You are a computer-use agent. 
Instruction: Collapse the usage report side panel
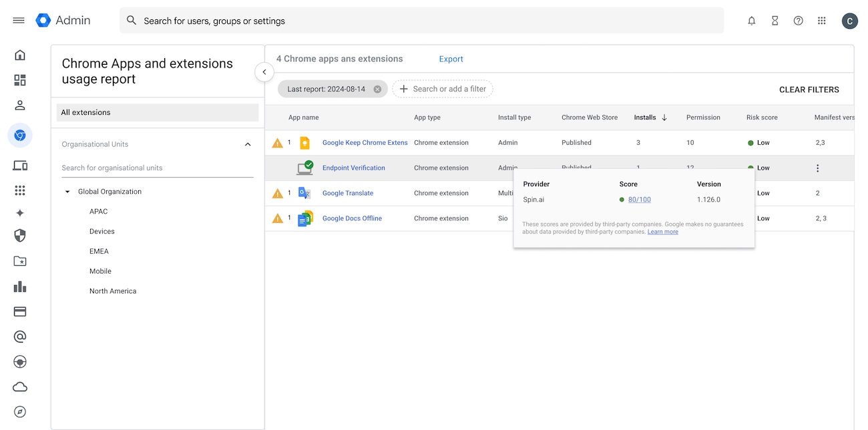[x=264, y=72]
